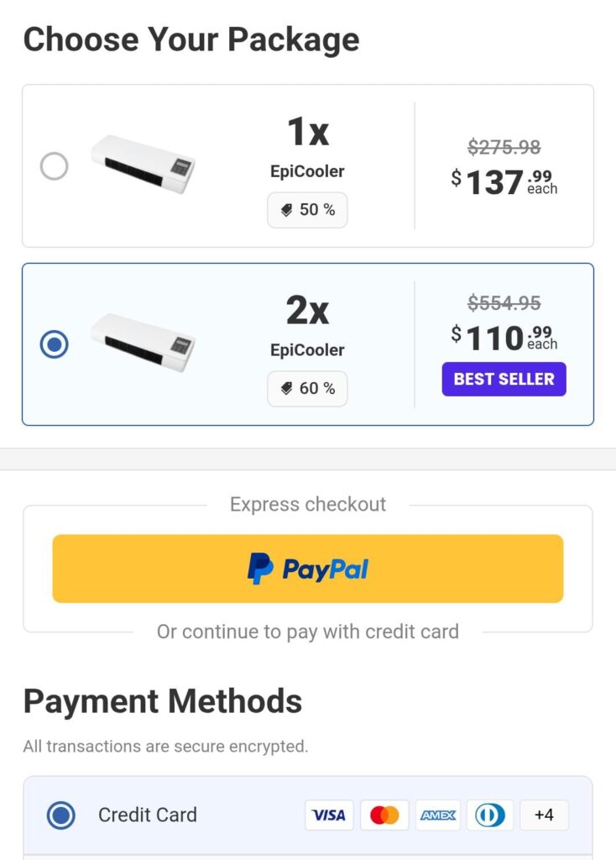Image resolution: width=616 pixels, height=860 pixels.
Task: Click the crossed-out $275.98 original price
Action: (504, 147)
